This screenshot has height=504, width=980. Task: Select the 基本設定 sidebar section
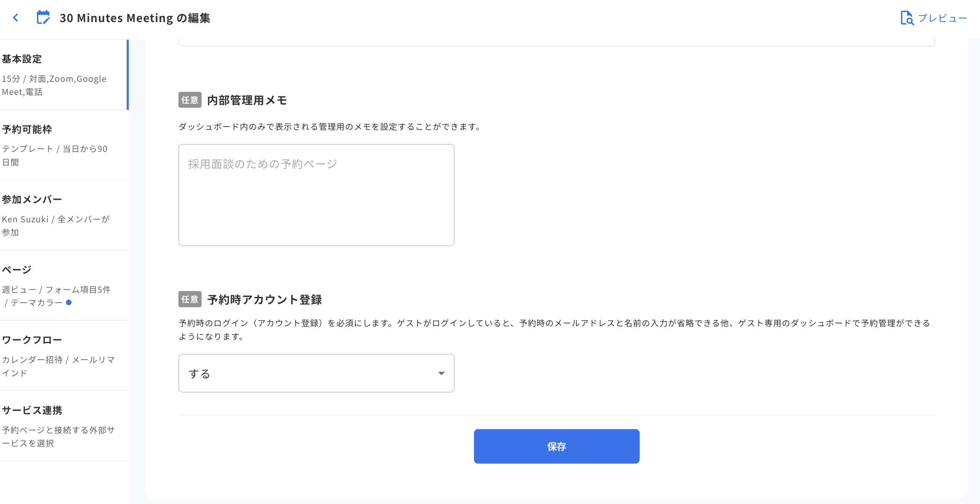64,75
